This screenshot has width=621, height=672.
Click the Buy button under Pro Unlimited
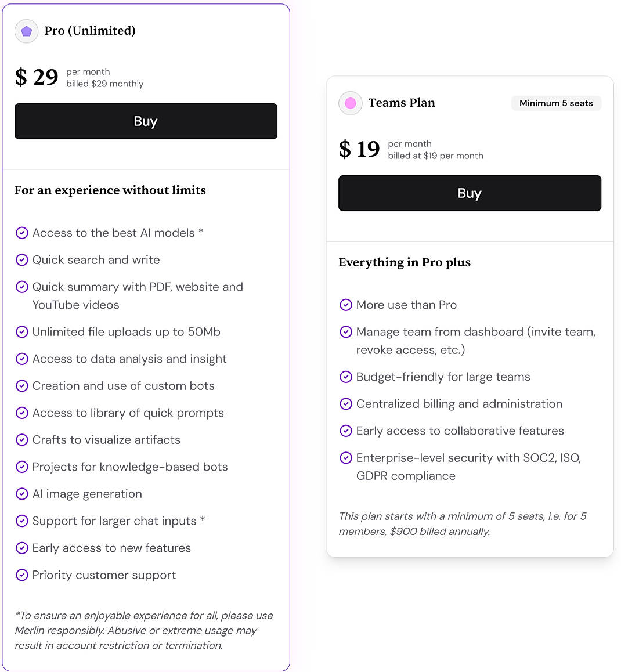146,121
